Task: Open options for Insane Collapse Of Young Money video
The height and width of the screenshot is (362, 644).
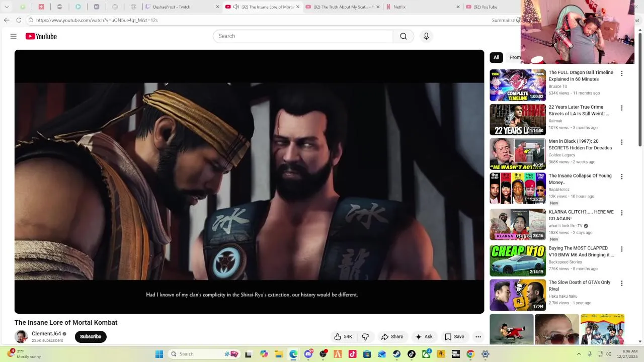Action: (622, 176)
